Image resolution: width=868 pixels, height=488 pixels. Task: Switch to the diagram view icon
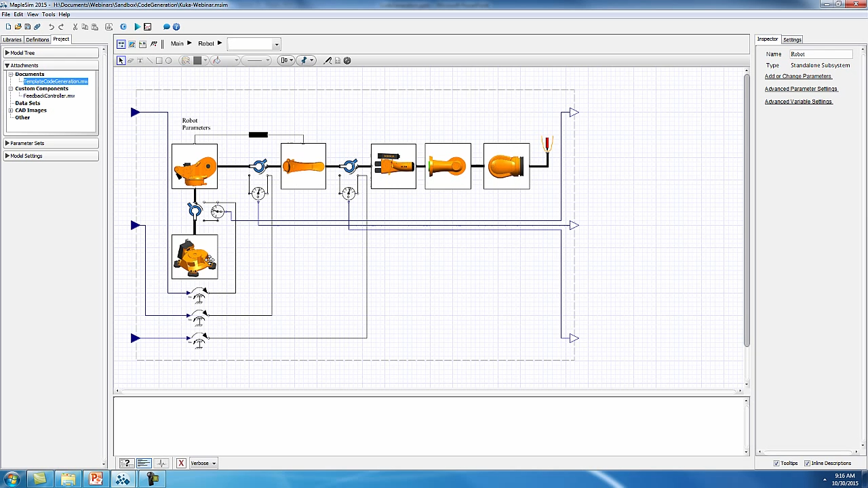(x=121, y=44)
